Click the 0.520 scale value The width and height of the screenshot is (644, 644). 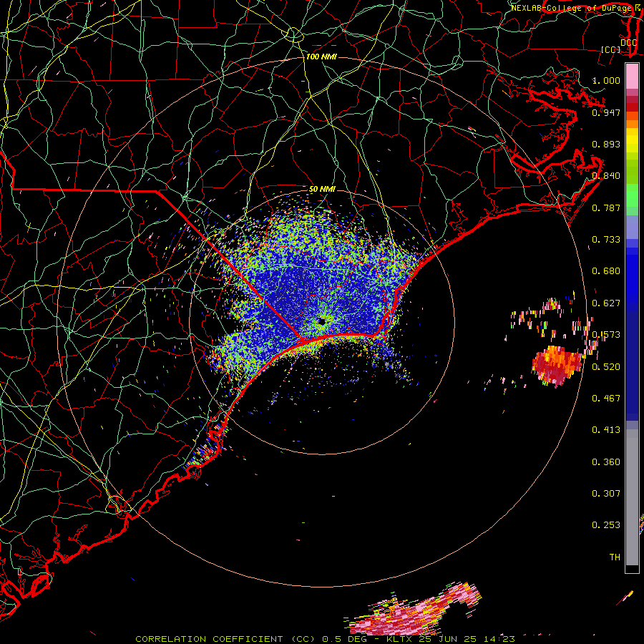[x=606, y=367]
